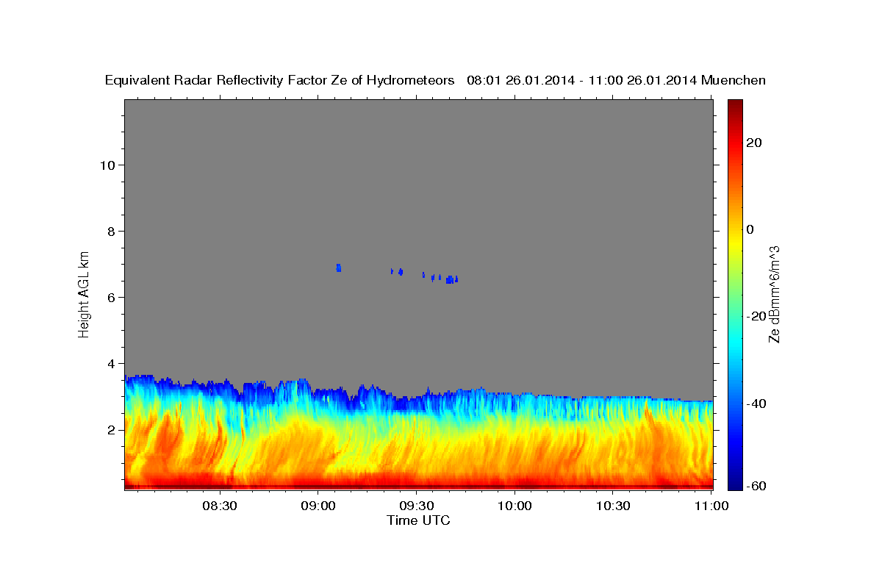882x588 pixels.
Task: Click the colorbar label '0'
Action: tap(750, 229)
